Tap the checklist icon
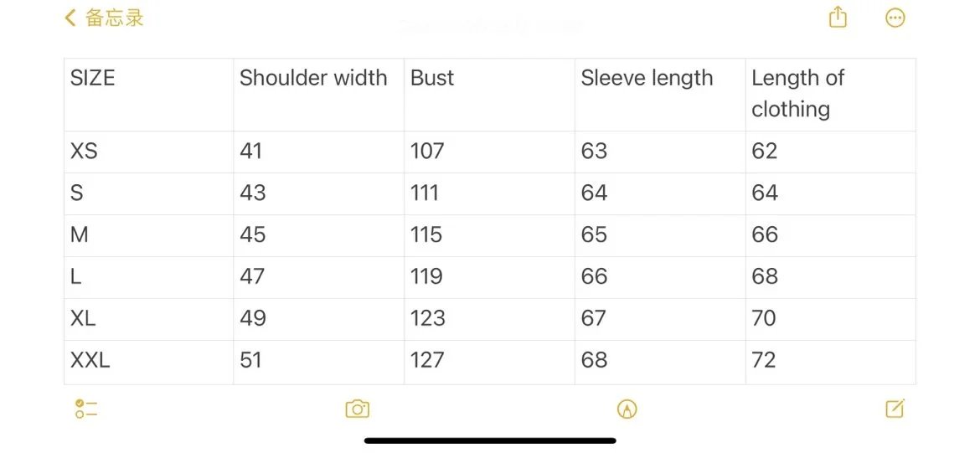This screenshot has height=453, width=980. 85,409
